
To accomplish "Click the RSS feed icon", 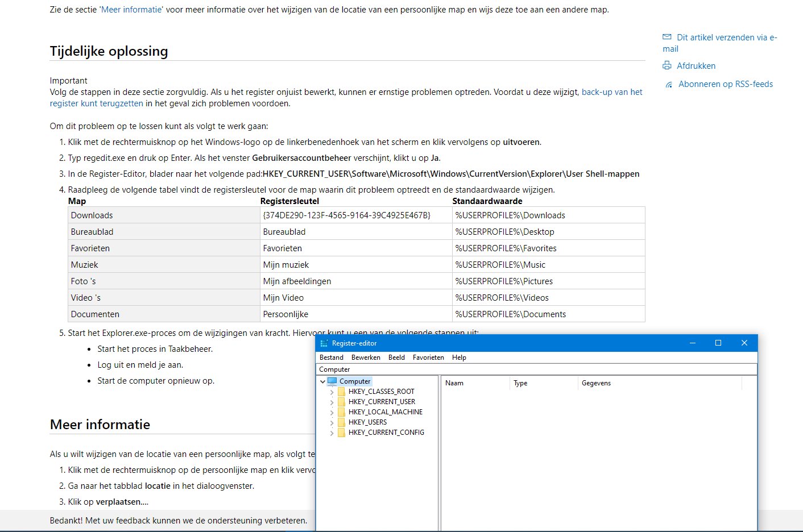I will [x=669, y=85].
